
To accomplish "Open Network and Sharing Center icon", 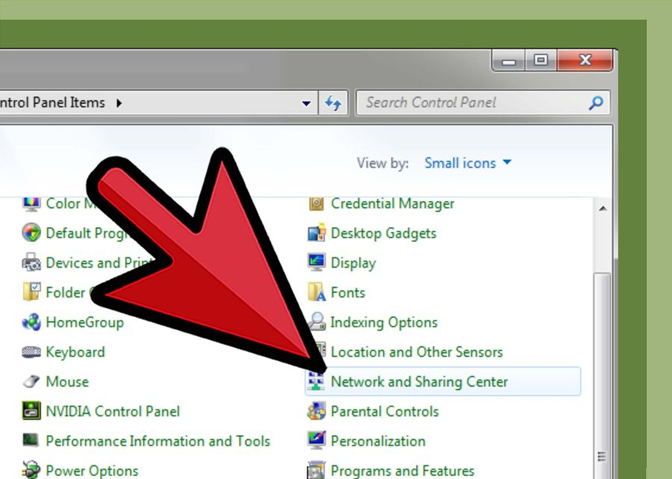I will click(316, 381).
